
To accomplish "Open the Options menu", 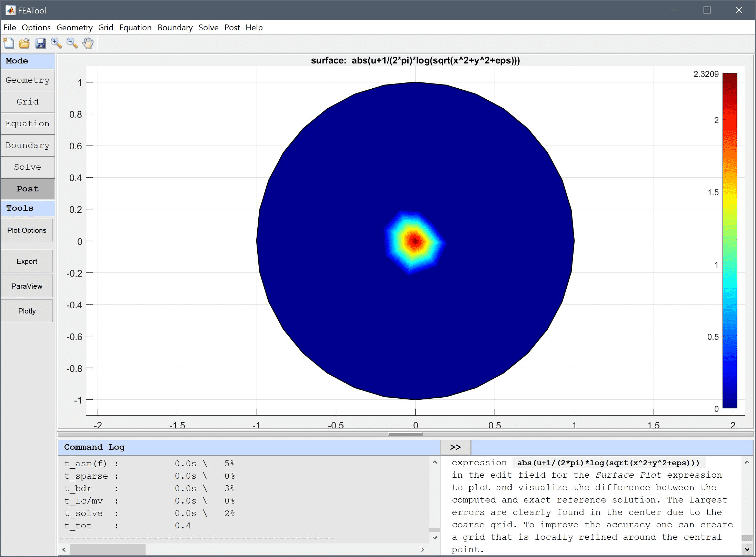I will (x=36, y=28).
